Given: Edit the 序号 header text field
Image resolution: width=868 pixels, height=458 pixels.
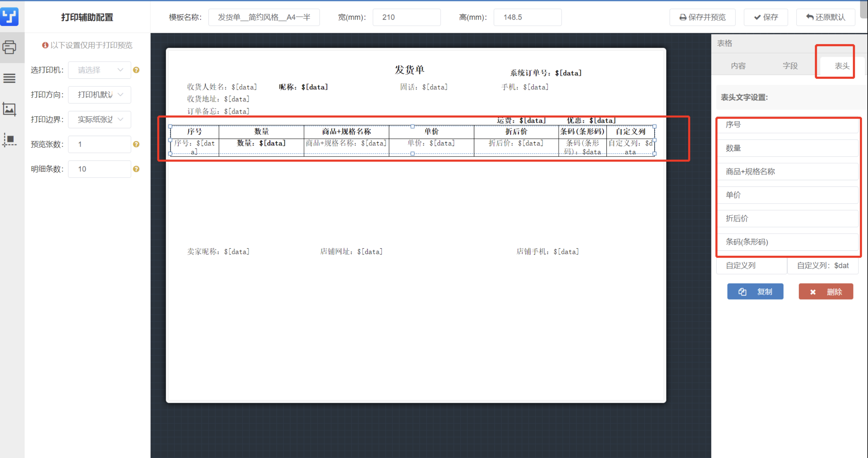Looking at the screenshot, I should (788, 125).
